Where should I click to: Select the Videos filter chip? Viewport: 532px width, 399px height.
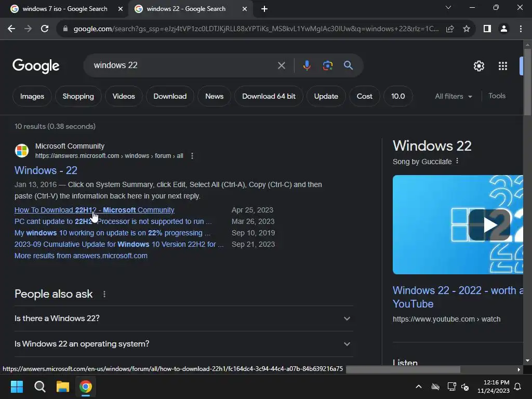click(124, 96)
